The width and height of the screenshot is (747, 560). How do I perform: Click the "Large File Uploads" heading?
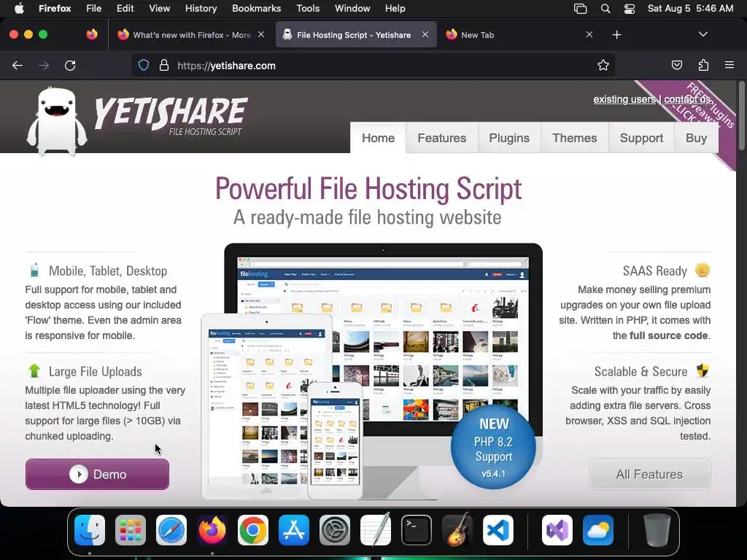(x=95, y=371)
